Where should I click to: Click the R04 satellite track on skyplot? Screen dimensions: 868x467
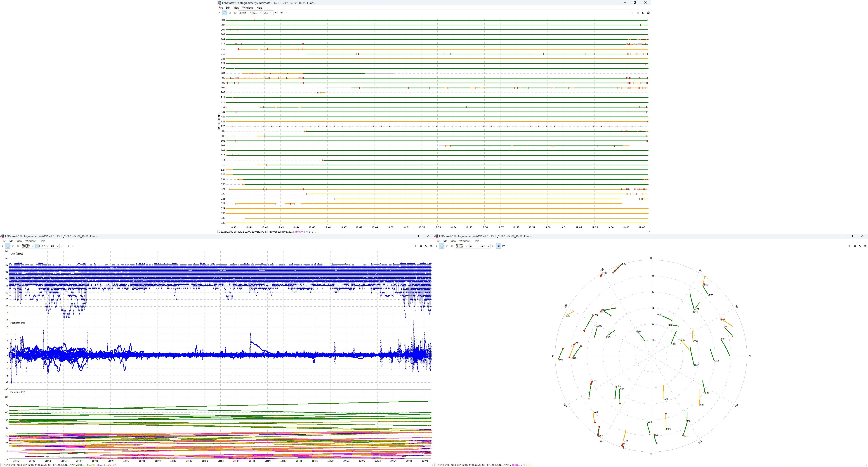click(617, 269)
